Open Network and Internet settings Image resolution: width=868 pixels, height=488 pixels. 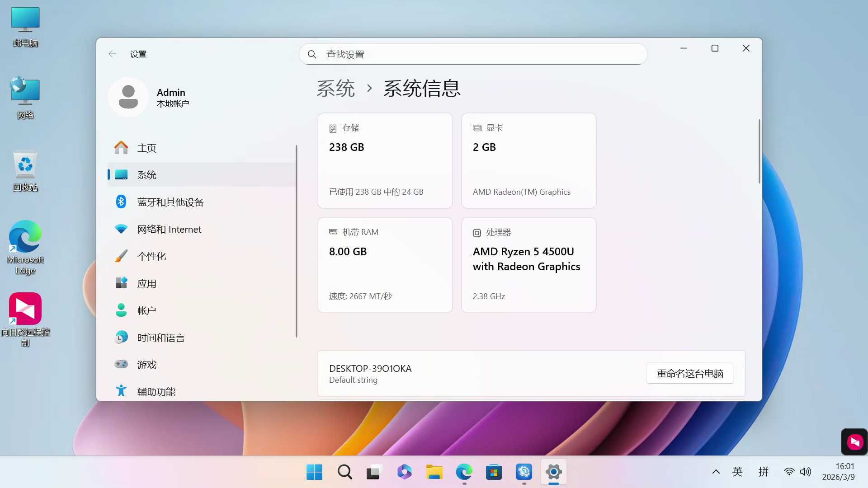click(x=169, y=229)
